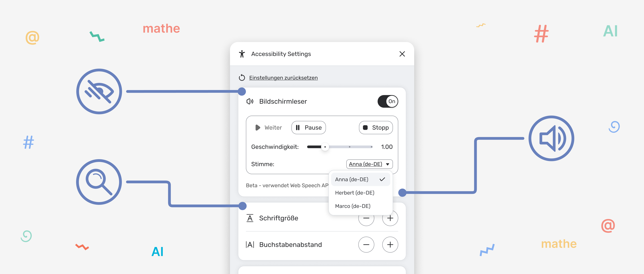This screenshot has width=644, height=274.
Task: Click the Schriftgröße font size icon
Action: coord(250,218)
